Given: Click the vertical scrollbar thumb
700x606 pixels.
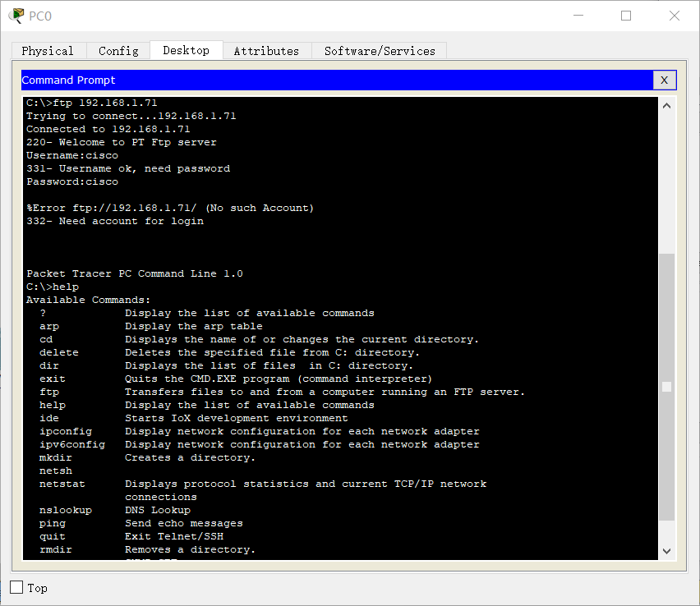Looking at the screenshot, I should [x=666, y=387].
